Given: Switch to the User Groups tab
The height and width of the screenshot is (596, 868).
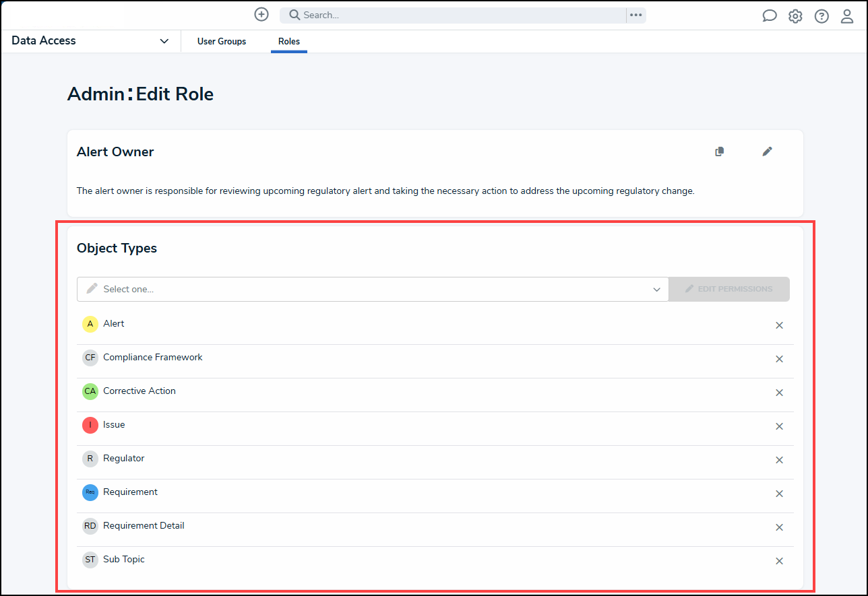Looking at the screenshot, I should coord(222,42).
